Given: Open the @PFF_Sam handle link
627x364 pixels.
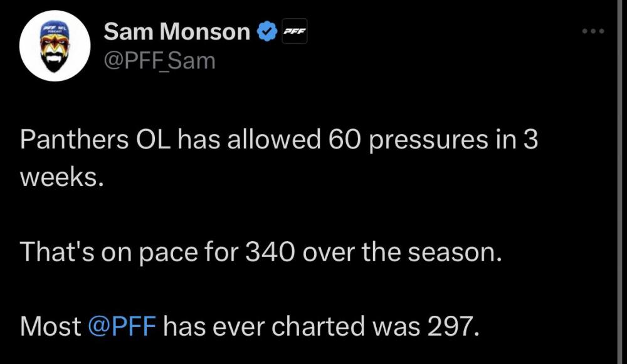Looking at the screenshot, I should tap(159, 61).
